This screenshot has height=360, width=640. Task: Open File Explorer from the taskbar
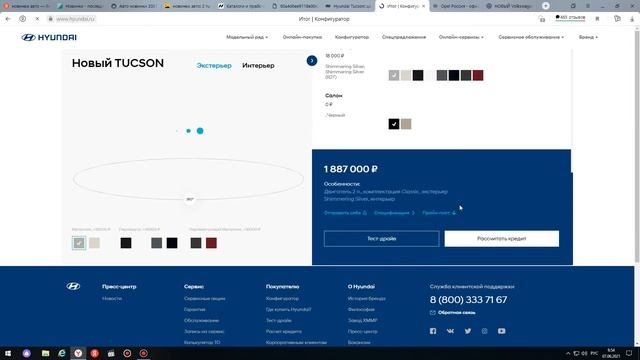point(45,353)
